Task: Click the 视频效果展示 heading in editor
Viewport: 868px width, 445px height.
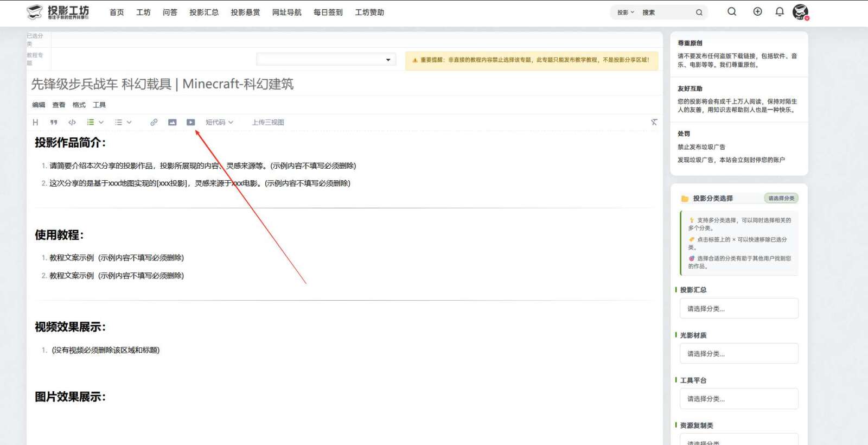Action: [x=71, y=327]
